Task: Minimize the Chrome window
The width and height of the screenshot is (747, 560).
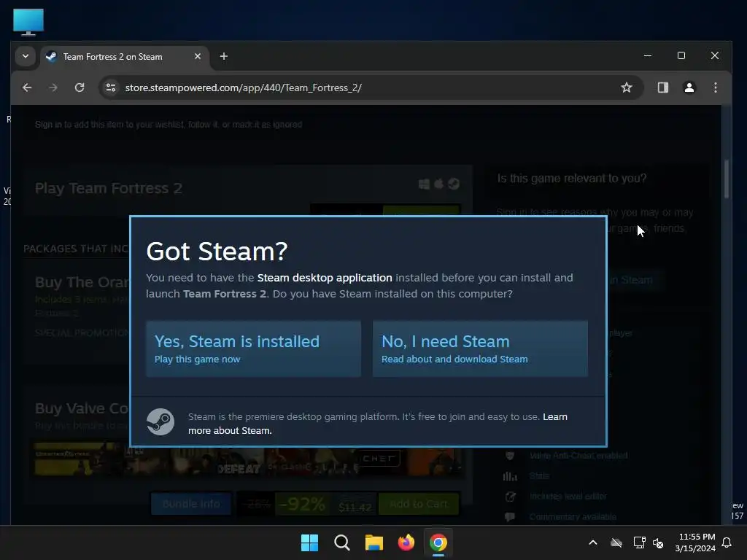Action: pyautogui.click(x=648, y=55)
